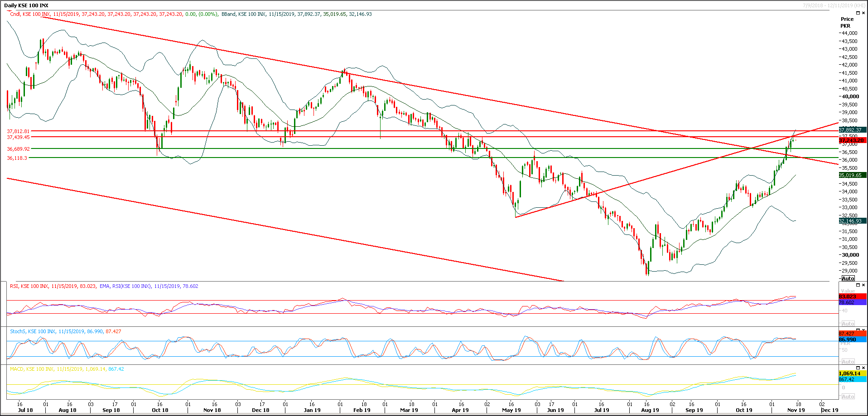Click the 37,439.45 level label
This screenshot has height=416, width=868.
[19, 137]
